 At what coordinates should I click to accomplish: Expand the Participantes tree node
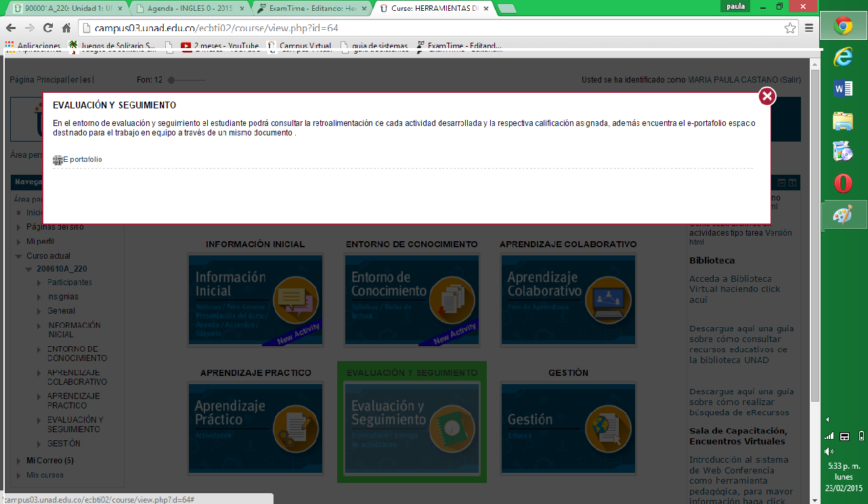[x=39, y=282]
